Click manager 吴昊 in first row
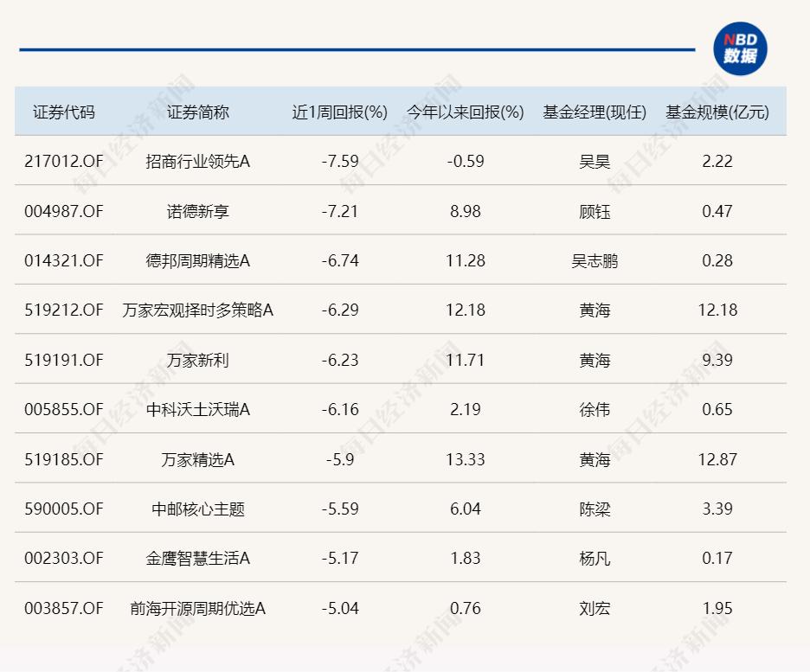The image size is (810, 672). [595, 161]
